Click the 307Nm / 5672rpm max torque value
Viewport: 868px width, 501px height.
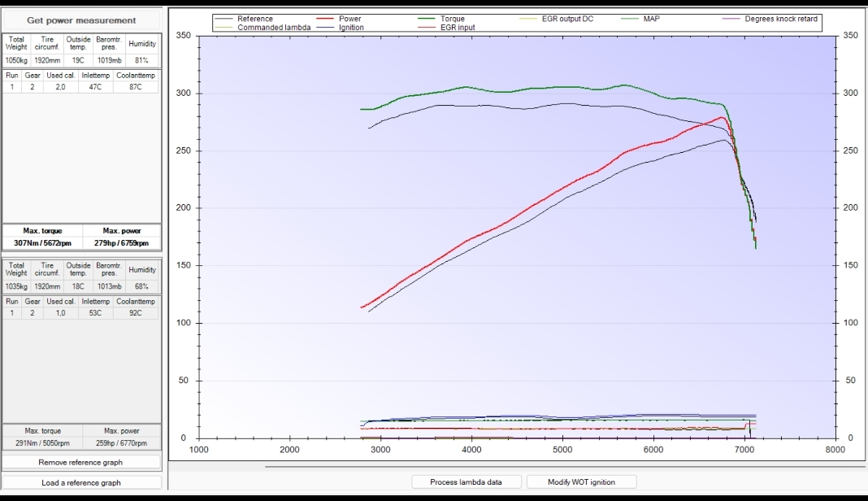(42, 242)
